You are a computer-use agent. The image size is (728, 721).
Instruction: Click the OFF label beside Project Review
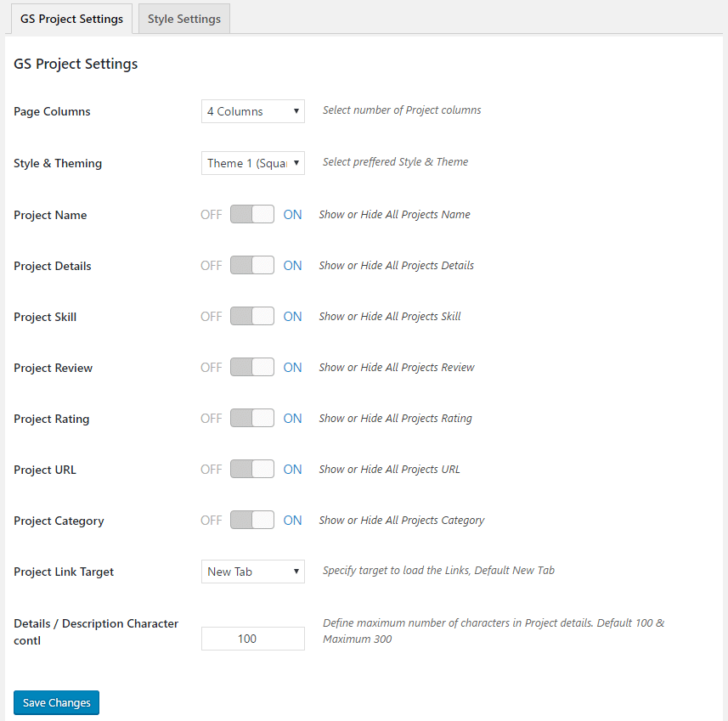pos(211,367)
